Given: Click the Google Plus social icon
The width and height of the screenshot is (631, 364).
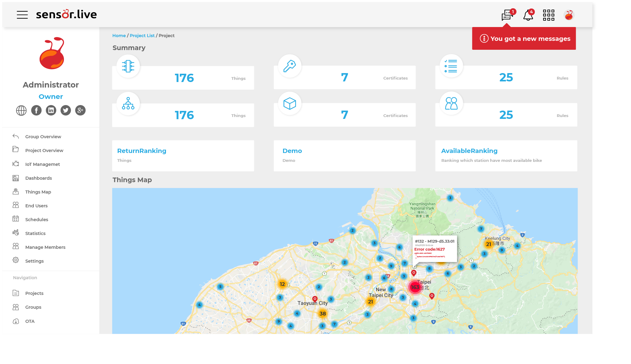Looking at the screenshot, I should pyautogui.click(x=80, y=110).
